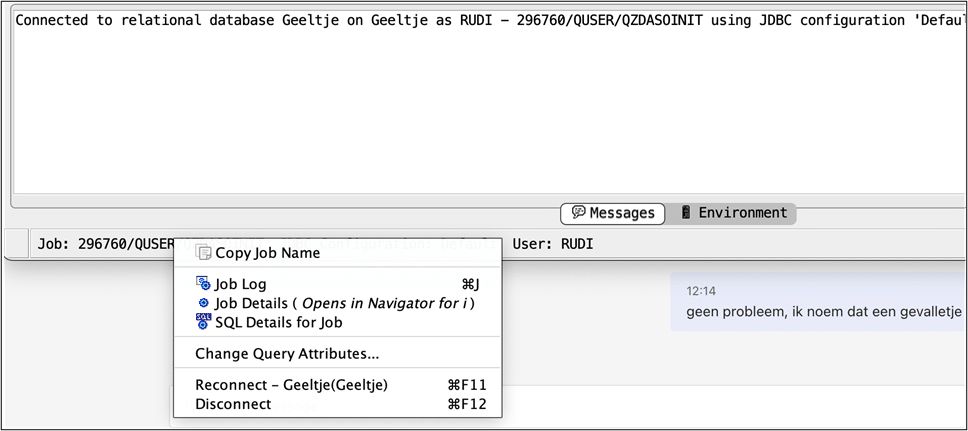
Task: Click the SQL icon beside SQL Details
Action: pos(203,321)
